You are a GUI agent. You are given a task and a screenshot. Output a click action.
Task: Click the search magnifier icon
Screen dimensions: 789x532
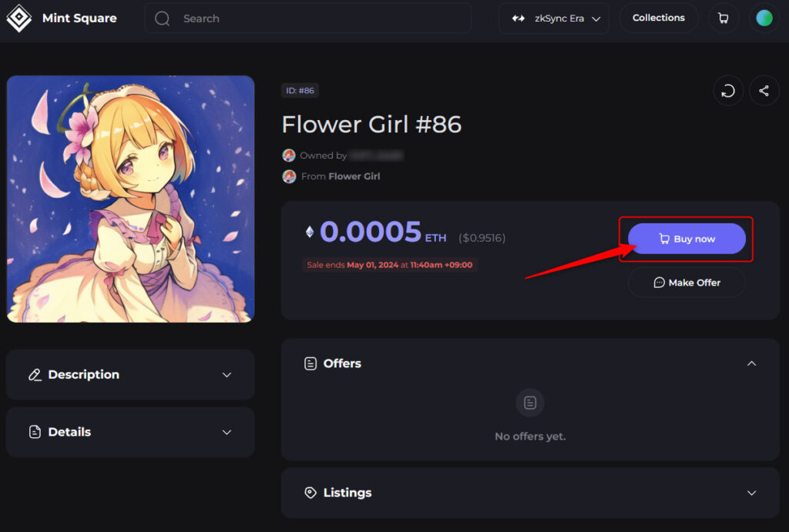tap(162, 18)
